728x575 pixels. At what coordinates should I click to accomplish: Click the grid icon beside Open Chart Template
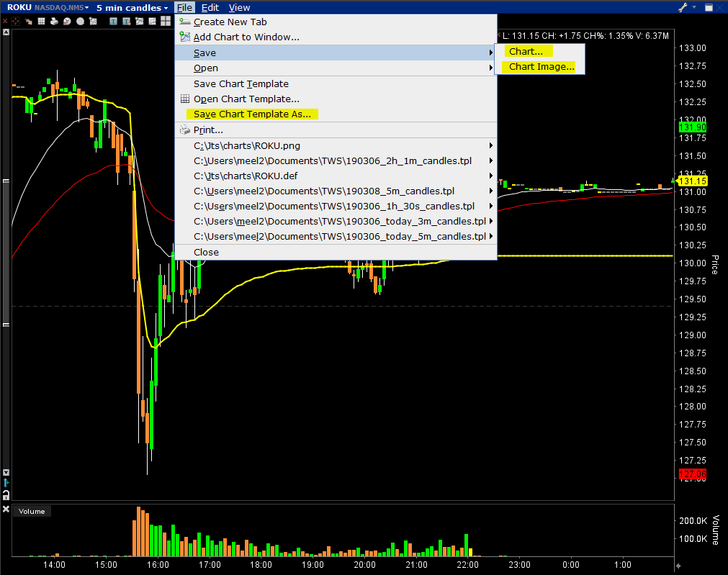click(185, 99)
